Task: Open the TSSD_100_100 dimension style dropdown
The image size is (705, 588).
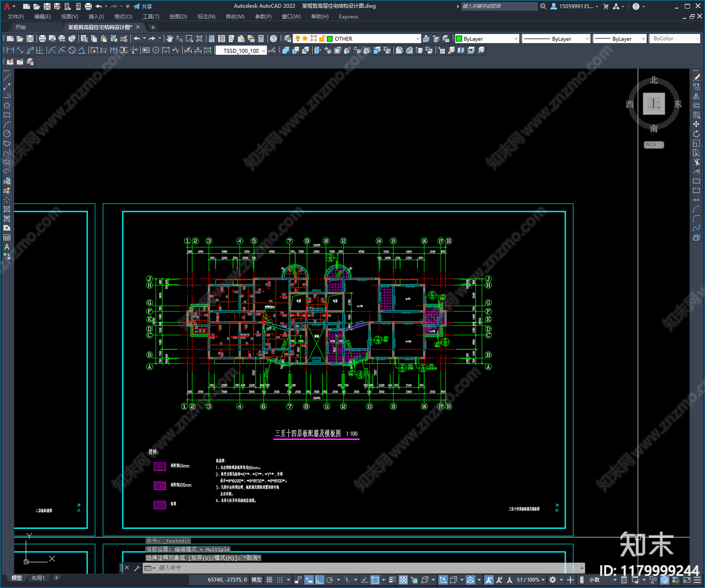Action: [x=241, y=51]
